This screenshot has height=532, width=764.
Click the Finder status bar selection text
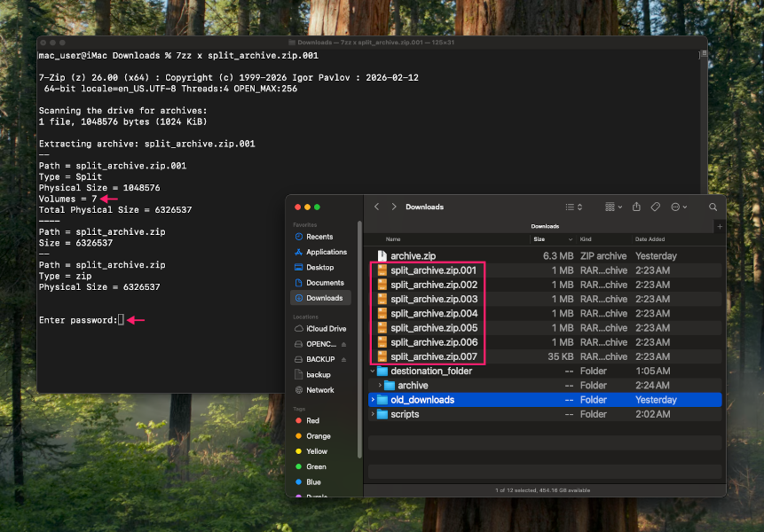542,490
